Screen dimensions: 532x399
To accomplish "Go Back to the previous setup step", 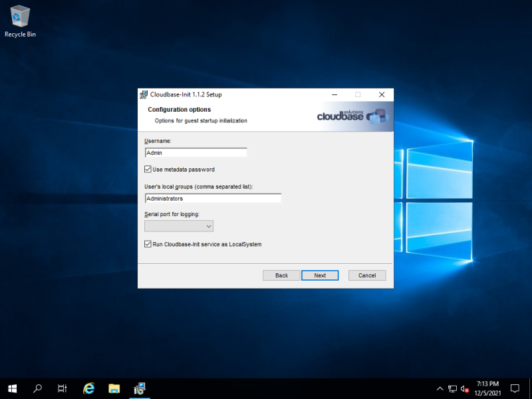I will 281,275.
